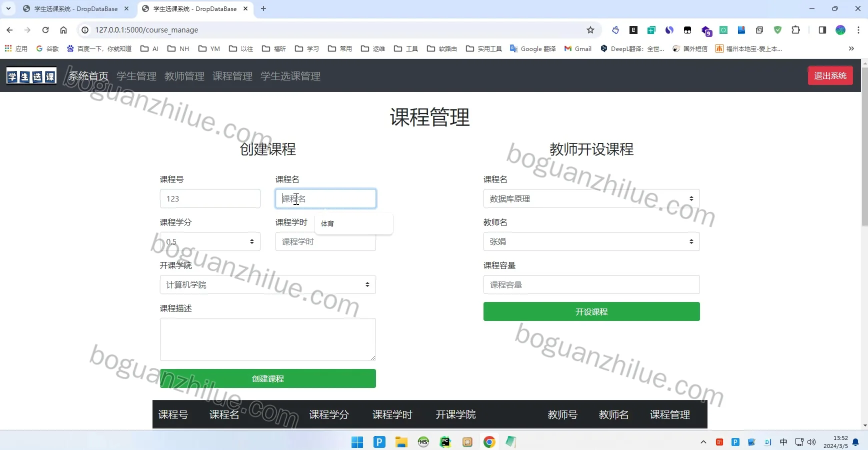Image resolution: width=868 pixels, height=450 pixels.
Task: Open the 课程学分 dropdown
Action: point(210,241)
